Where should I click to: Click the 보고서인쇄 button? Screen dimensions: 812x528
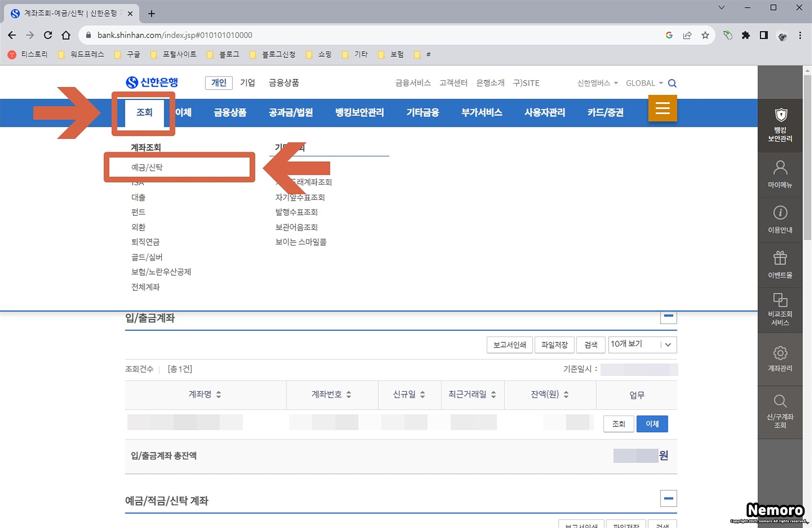(509, 345)
